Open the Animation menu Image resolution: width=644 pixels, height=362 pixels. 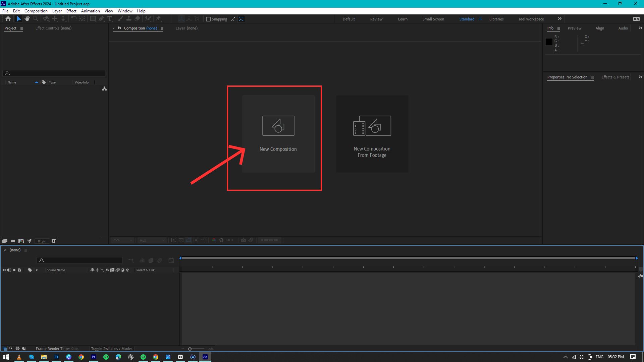pos(90,11)
